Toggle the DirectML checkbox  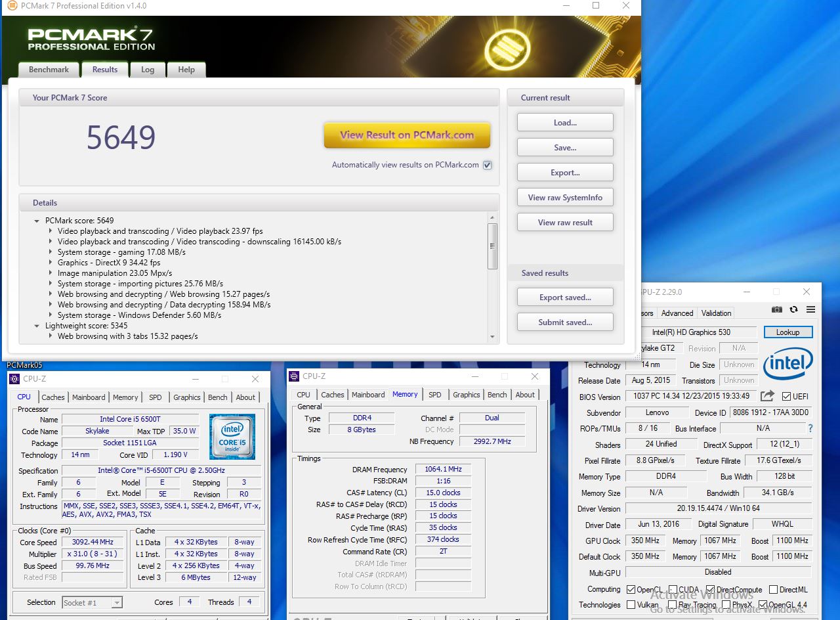[x=773, y=590]
